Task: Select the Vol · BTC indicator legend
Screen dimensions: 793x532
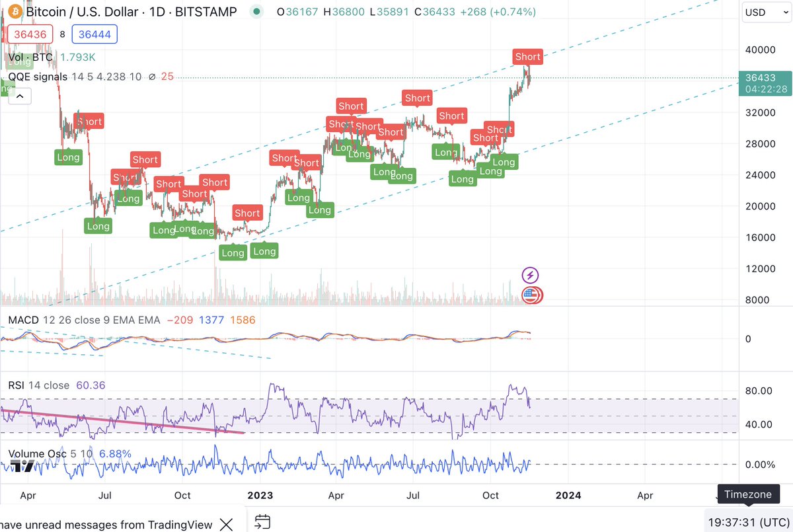Action: click(x=30, y=57)
